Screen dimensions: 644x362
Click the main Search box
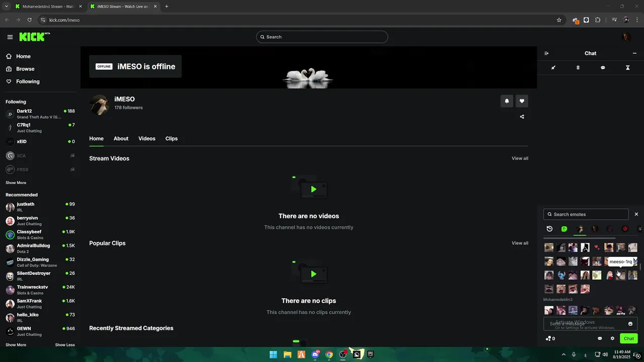tap(322, 37)
